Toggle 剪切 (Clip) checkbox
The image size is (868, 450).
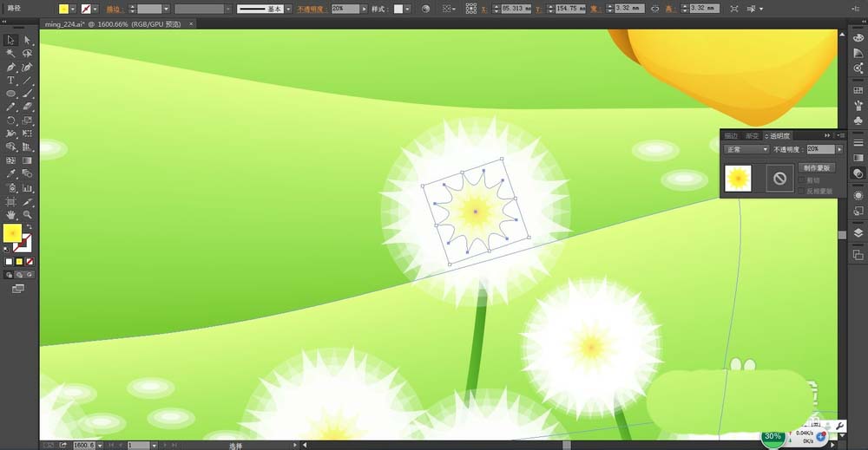[801, 180]
